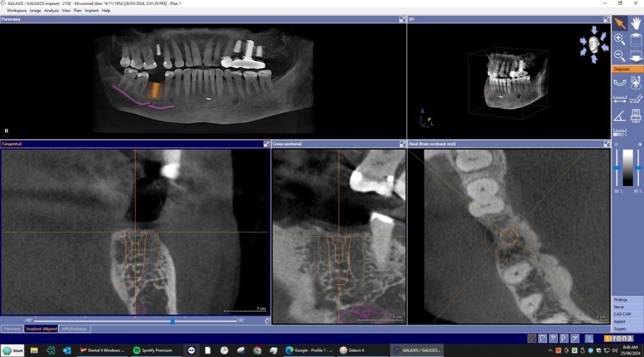
Task: Open the Analysis menu
Action: coord(51,11)
